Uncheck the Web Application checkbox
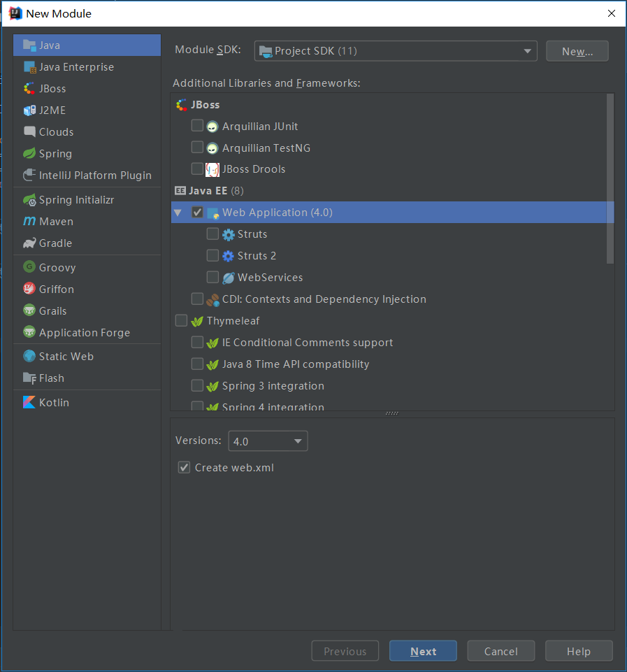 pos(197,212)
